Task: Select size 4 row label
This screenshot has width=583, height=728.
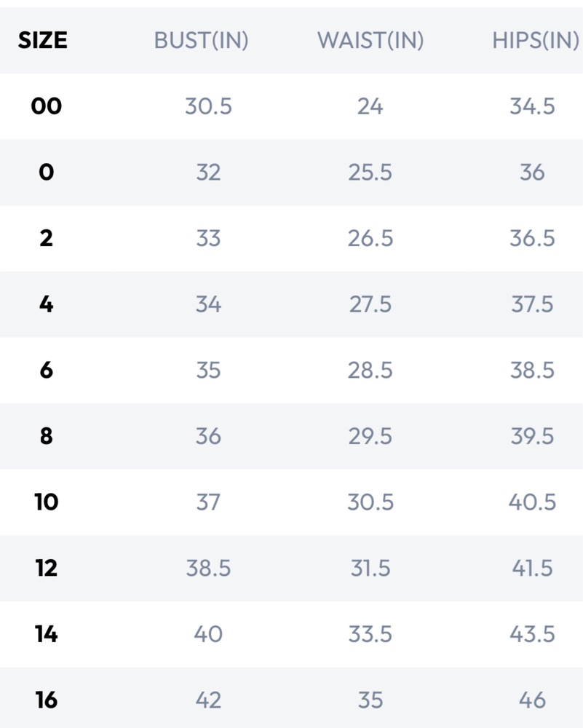Action: click(47, 304)
